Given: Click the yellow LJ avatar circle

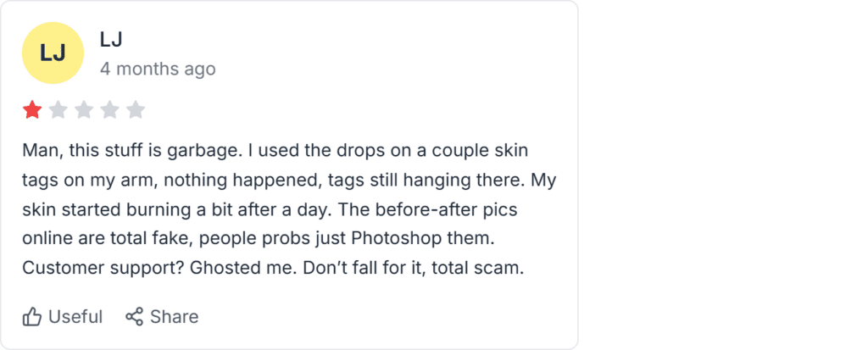Looking at the screenshot, I should [53, 53].
